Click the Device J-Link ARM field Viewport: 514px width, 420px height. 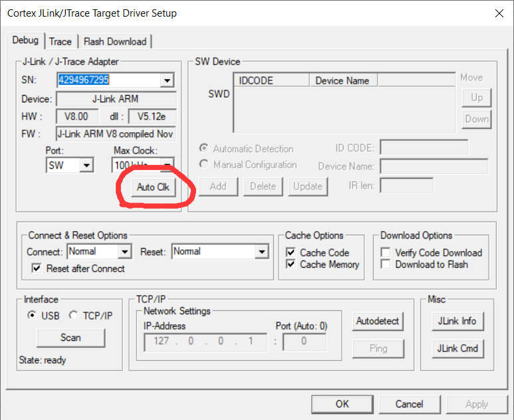click(x=116, y=99)
